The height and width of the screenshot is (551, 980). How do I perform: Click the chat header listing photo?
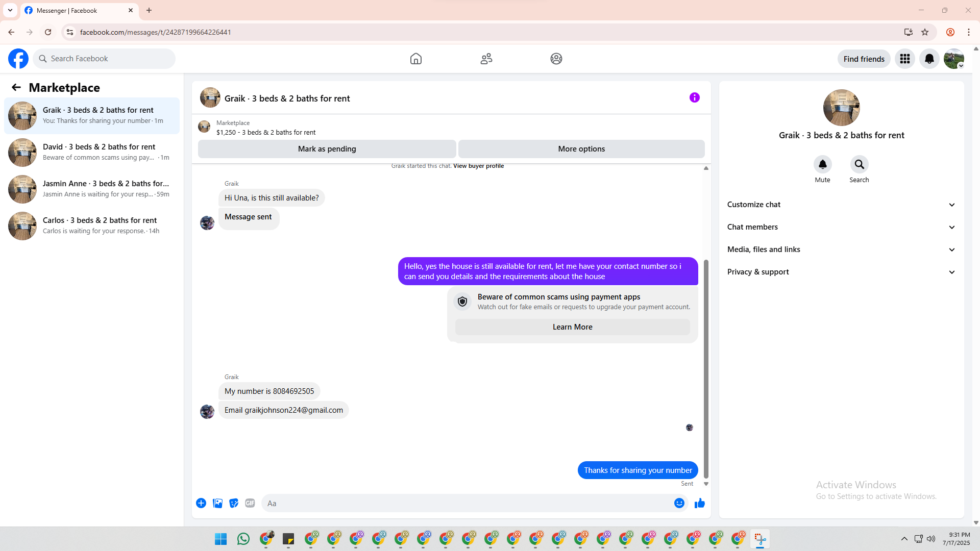[x=210, y=97]
